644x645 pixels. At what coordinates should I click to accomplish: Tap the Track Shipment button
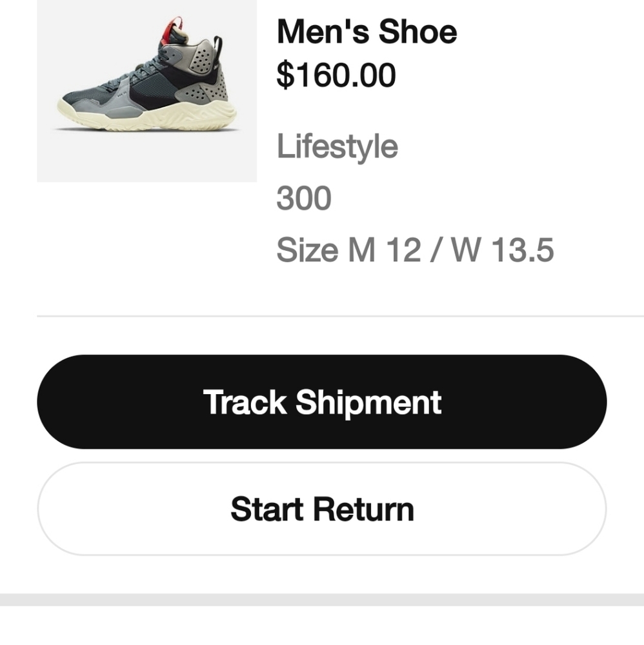pyautogui.click(x=322, y=401)
